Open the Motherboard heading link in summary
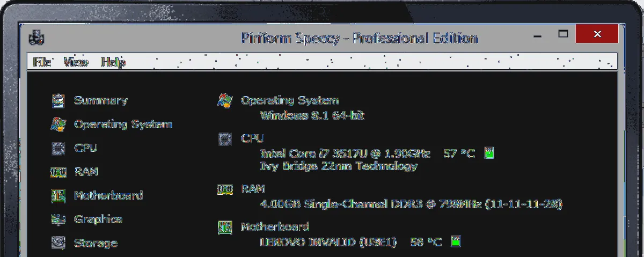The width and height of the screenshot is (644, 257). pos(275,227)
